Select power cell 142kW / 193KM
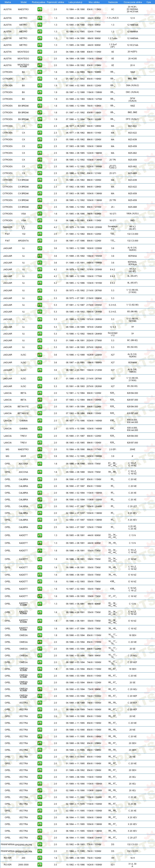 [x=94, y=865]
